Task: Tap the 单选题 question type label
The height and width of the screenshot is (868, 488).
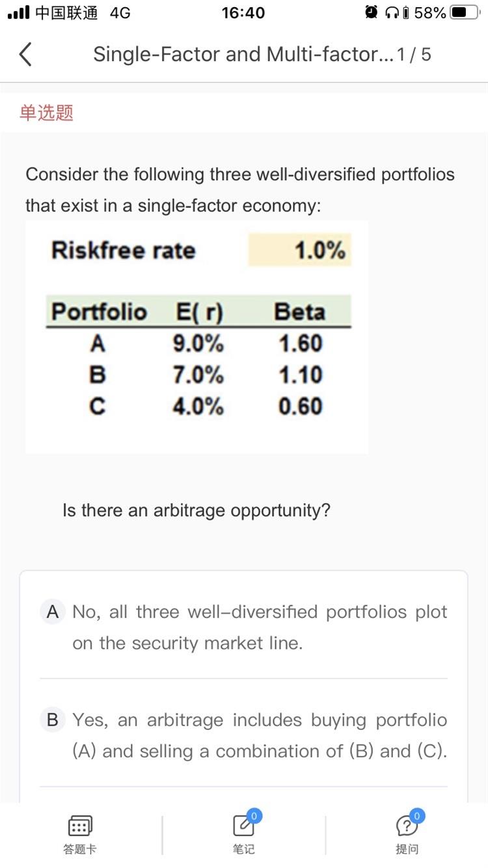Action: tap(46, 113)
